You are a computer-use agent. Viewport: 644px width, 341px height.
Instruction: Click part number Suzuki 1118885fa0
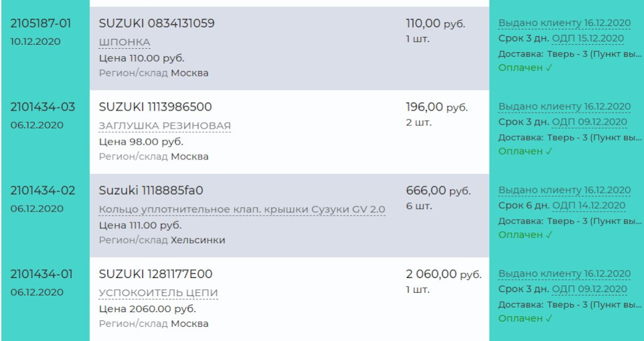[151, 190]
